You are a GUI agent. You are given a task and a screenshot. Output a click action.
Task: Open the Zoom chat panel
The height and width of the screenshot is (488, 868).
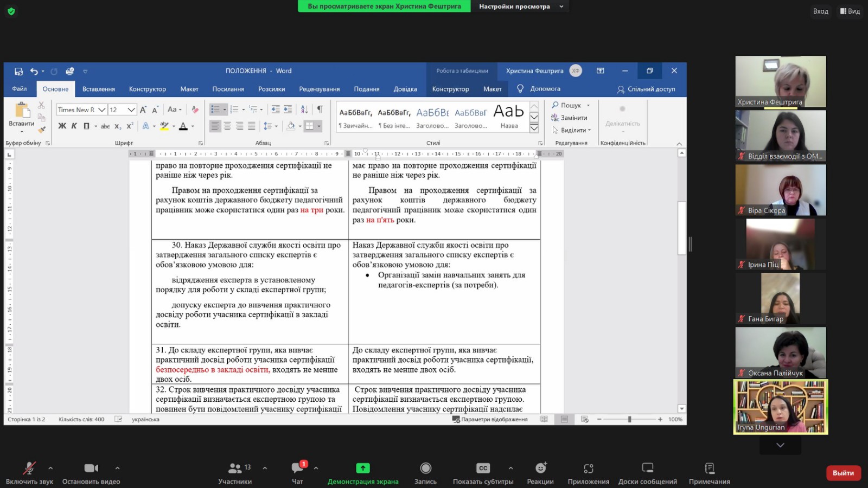(x=297, y=473)
